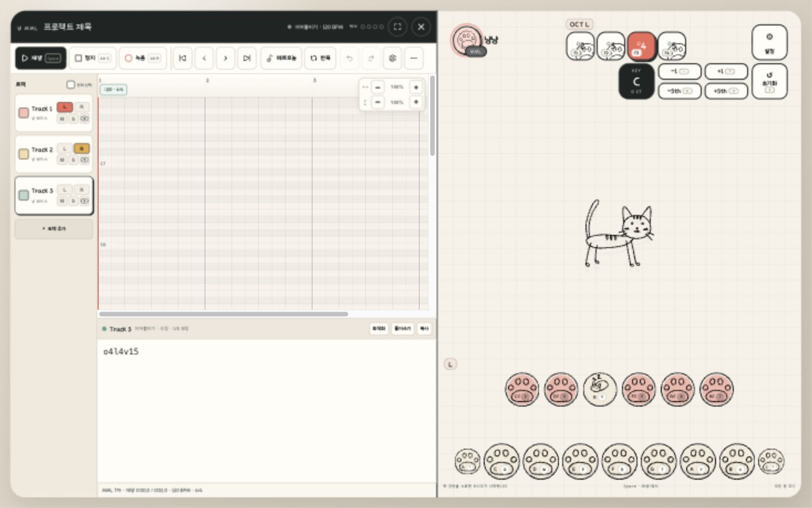Stop playback with the stop button
This screenshot has width=812, height=508.
(92, 58)
